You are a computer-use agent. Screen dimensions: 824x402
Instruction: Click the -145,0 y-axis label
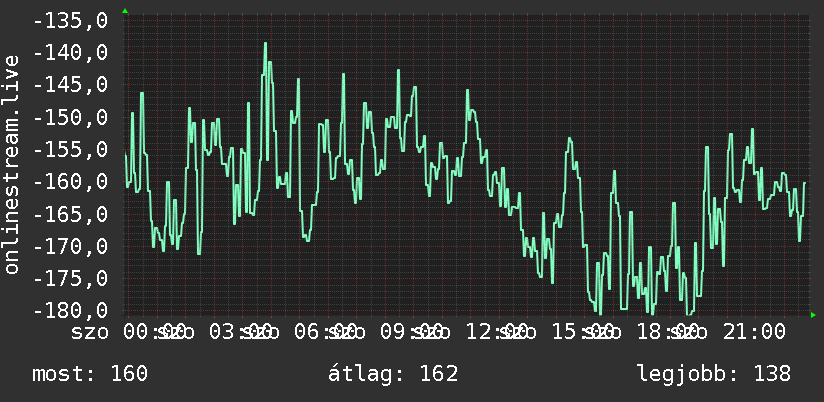tap(70, 85)
